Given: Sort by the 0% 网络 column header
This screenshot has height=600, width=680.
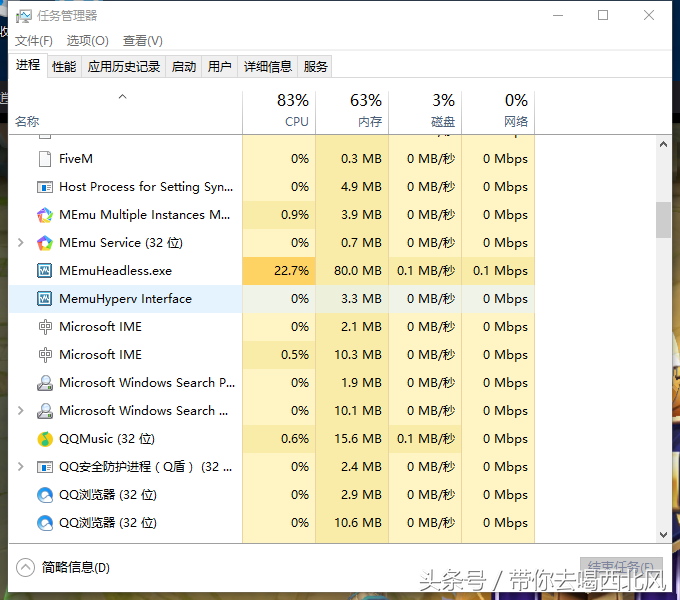Looking at the screenshot, I should pos(498,112).
